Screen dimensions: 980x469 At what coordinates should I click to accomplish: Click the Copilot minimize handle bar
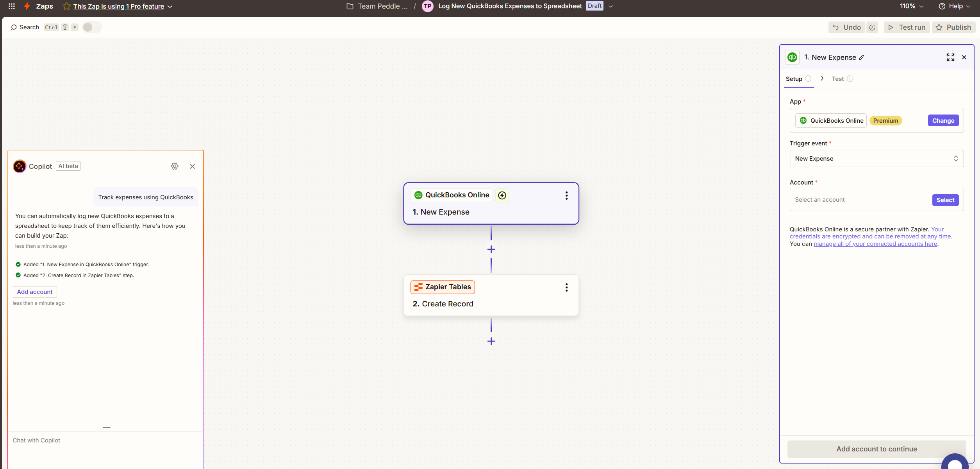point(107,428)
